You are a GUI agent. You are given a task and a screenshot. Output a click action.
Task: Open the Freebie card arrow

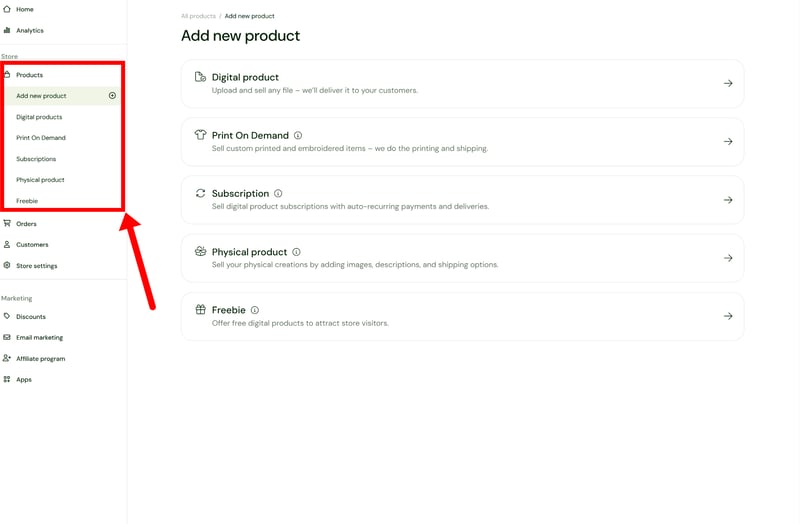click(x=727, y=316)
